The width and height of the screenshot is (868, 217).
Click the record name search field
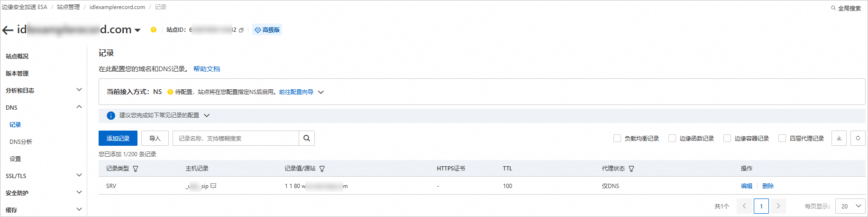[x=236, y=138]
